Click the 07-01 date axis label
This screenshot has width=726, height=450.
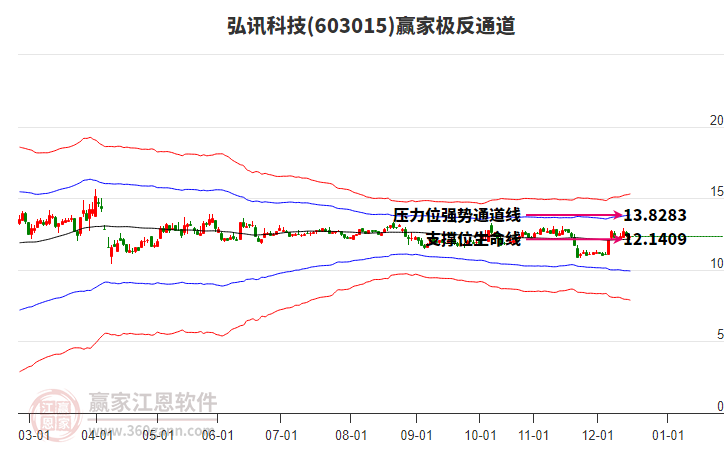tap(281, 436)
